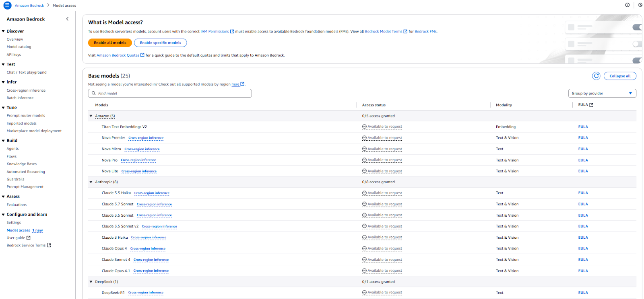Click the Find model search field
This screenshot has width=644, height=299.
(x=170, y=93)
